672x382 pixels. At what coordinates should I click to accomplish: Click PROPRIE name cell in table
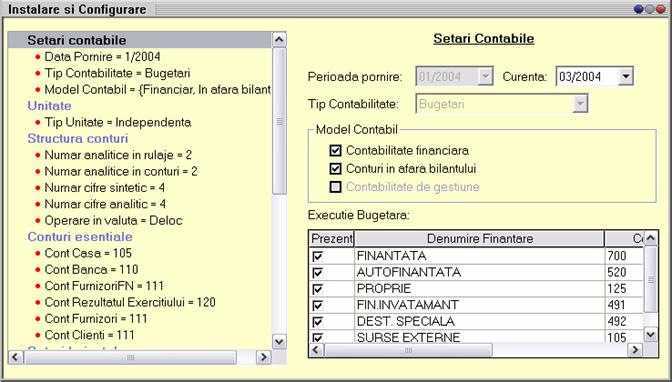(480, 289)
